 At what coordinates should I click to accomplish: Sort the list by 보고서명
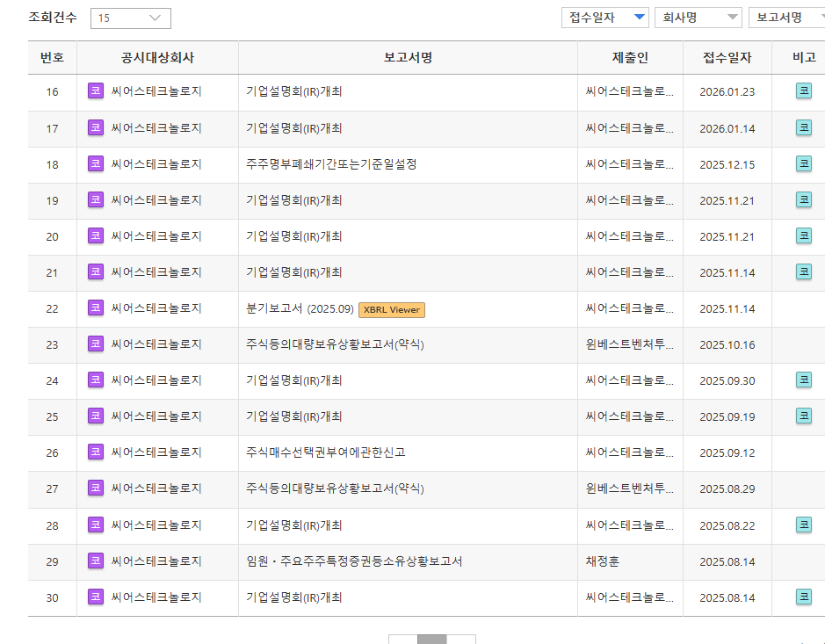pos(785,18)
